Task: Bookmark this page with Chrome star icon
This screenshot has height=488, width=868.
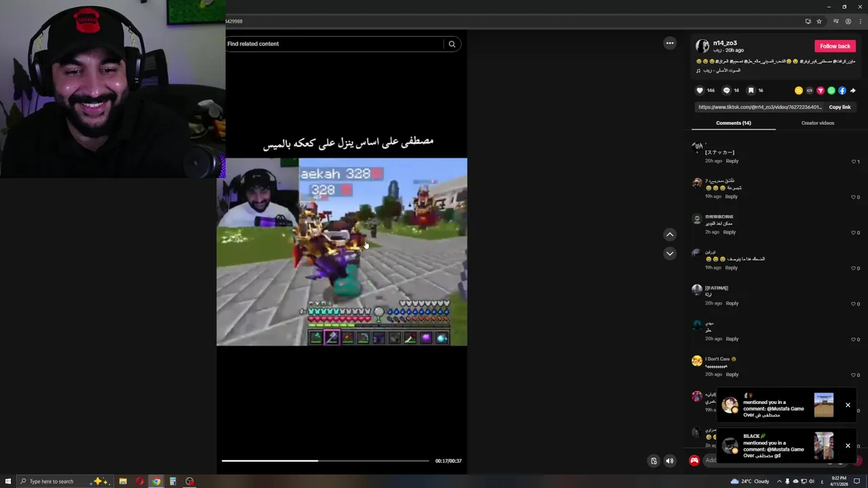Action: (x=818, y=21)
